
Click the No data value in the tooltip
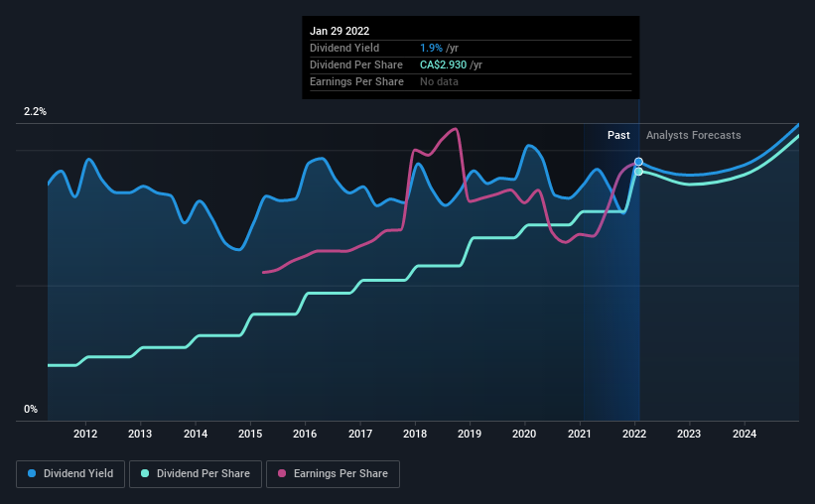pyautogui.click(x=439, y=81)
